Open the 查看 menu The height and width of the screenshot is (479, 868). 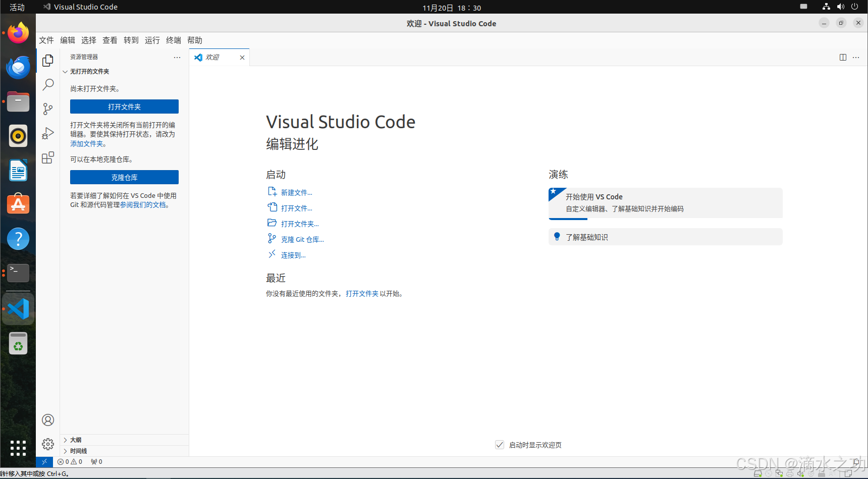point(110,40)
